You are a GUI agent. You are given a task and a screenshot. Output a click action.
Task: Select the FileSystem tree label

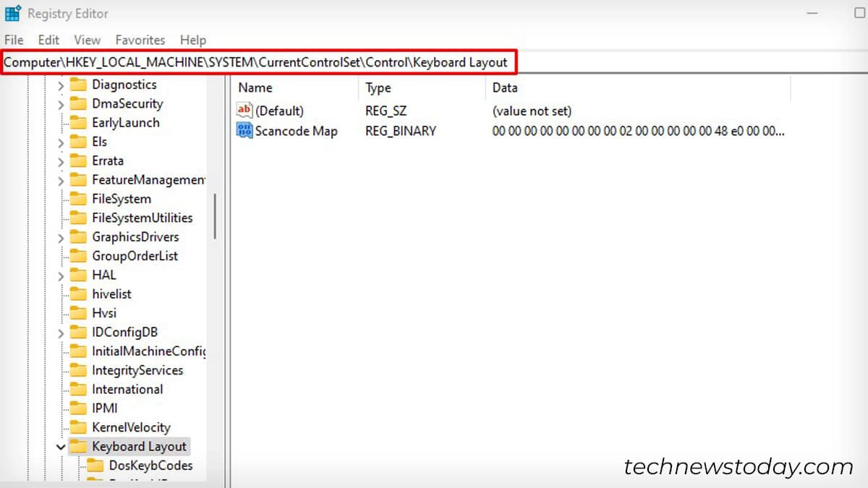point(122,199)
